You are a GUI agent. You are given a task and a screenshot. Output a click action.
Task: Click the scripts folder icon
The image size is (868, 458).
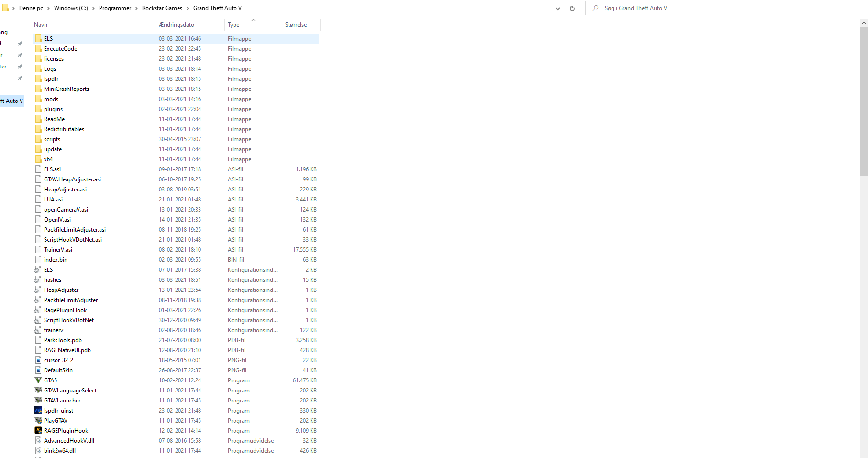click(x=38, y=139)
